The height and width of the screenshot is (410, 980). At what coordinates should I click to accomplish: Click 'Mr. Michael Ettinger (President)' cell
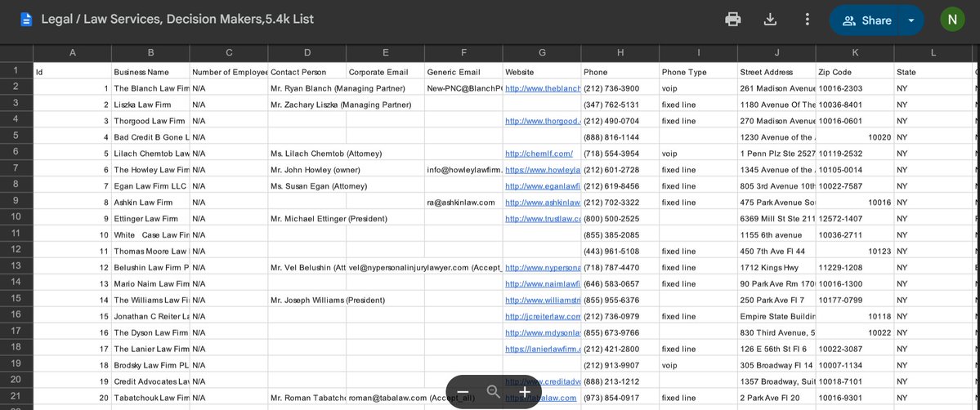pyautogui.click(x=329, y=219)
